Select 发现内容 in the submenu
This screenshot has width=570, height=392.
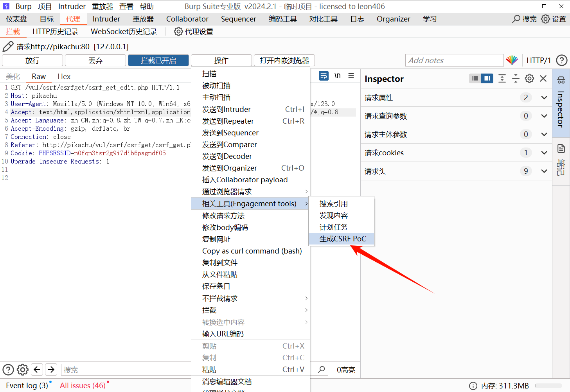pos(342,216)
